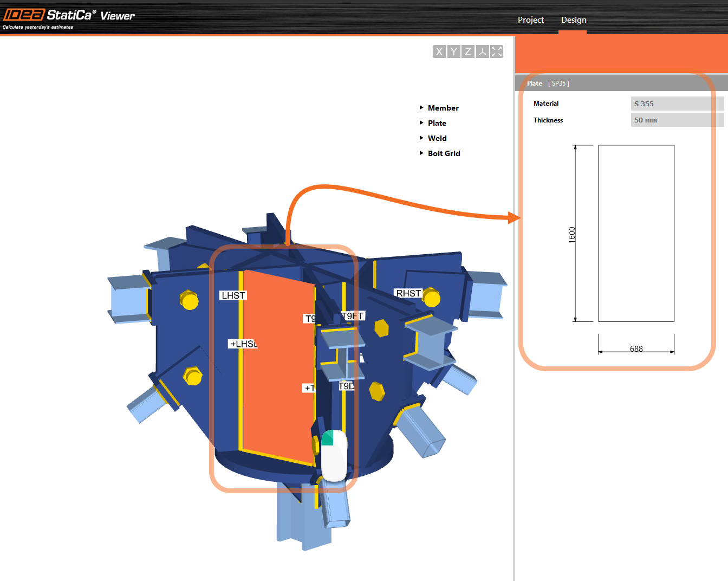
Task: Click the zoom-to-fit view icon
Action: 497,51
